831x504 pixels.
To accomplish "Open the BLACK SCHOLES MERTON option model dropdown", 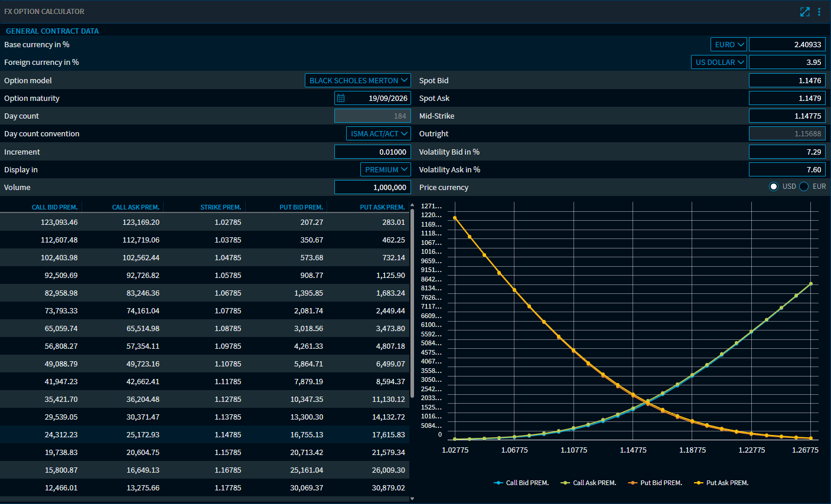I will pyautogui.click(x=357, y=80).
